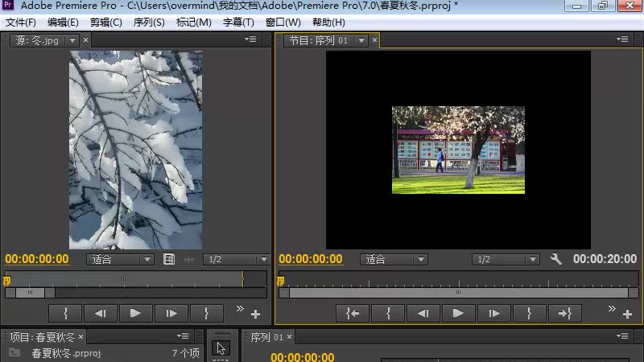Image resolution: width=644 pixels, height=362 pixels.
Task: Select the 项目: 春夏秋冬 tab
Action: click(43, 337)
